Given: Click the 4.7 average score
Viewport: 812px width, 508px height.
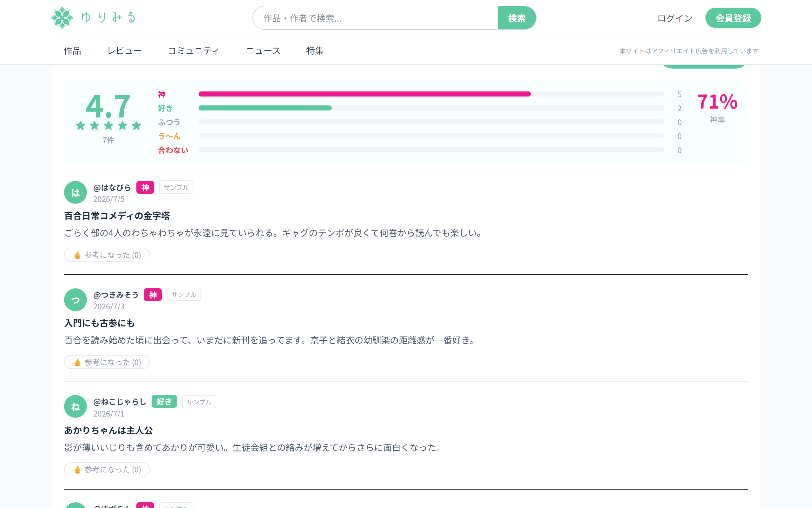Looking at the screenshot, I should pyautogui.click(x=108, y=105).
